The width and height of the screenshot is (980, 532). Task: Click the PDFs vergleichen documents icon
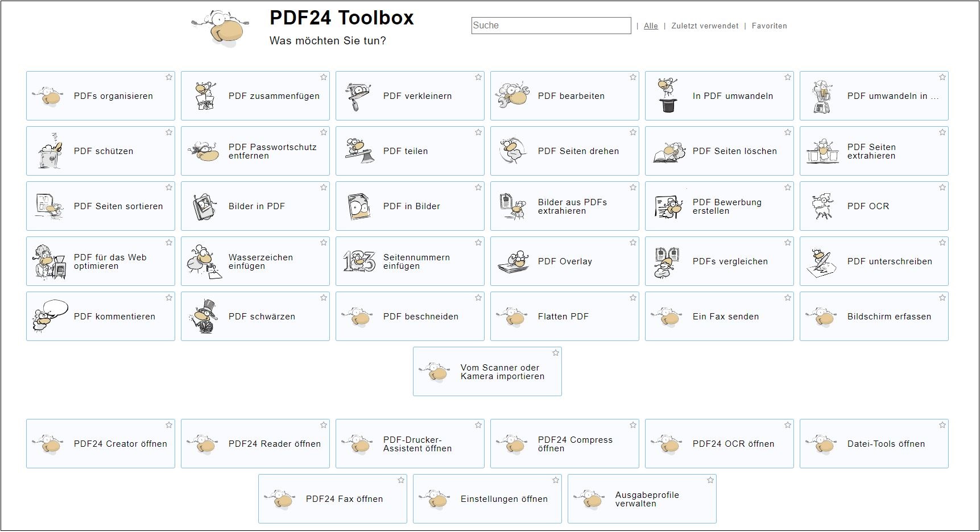pos(668,261)
